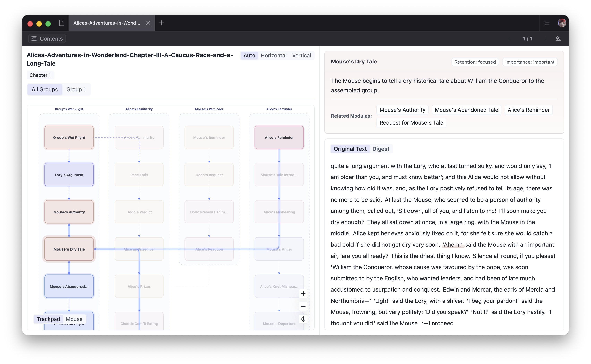Select Mouse navigation mode
Viewport: 591px width, 364px height.
pyautogui.click(x=74, y=319)
